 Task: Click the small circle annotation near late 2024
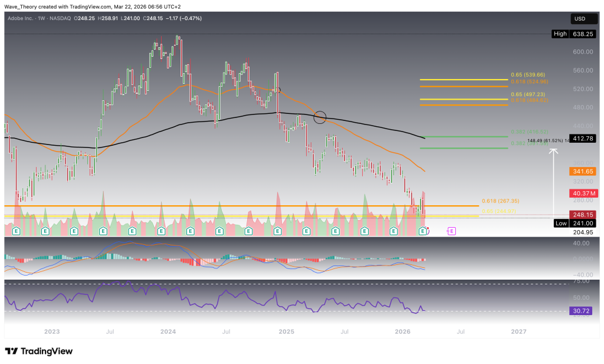277,90
